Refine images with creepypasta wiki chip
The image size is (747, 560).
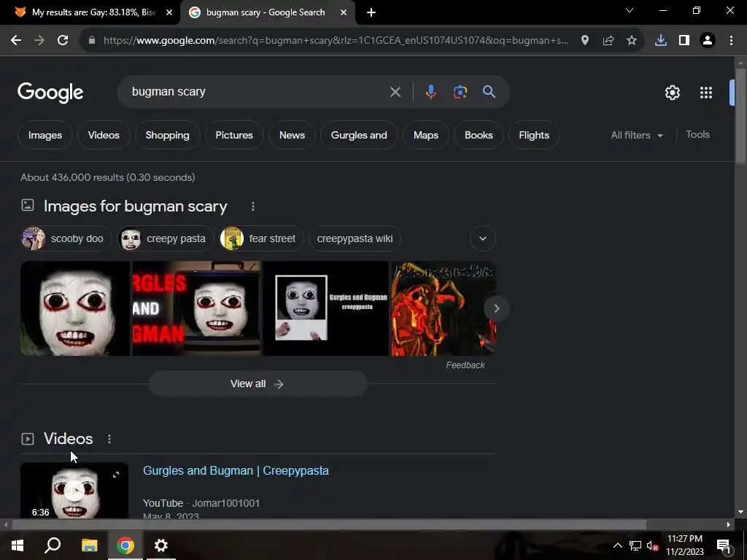[355, 238]
